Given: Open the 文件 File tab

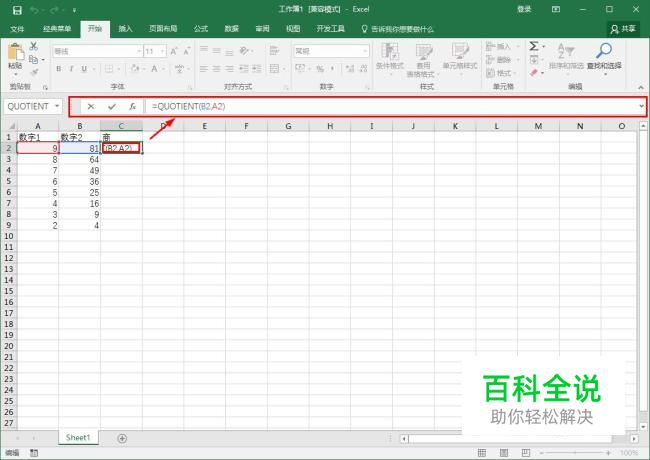Looking at the screenshot, I should point(17,29).
